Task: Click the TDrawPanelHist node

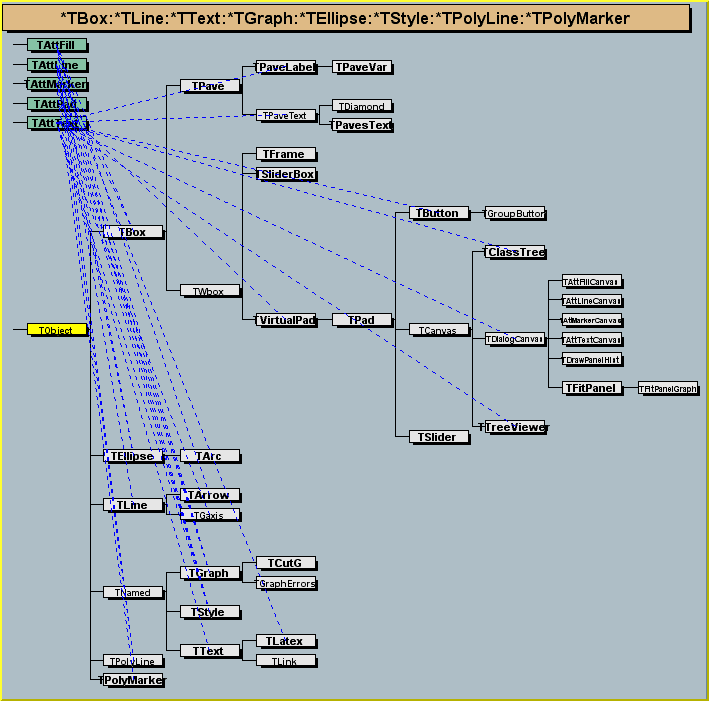Action: [592, 358]
